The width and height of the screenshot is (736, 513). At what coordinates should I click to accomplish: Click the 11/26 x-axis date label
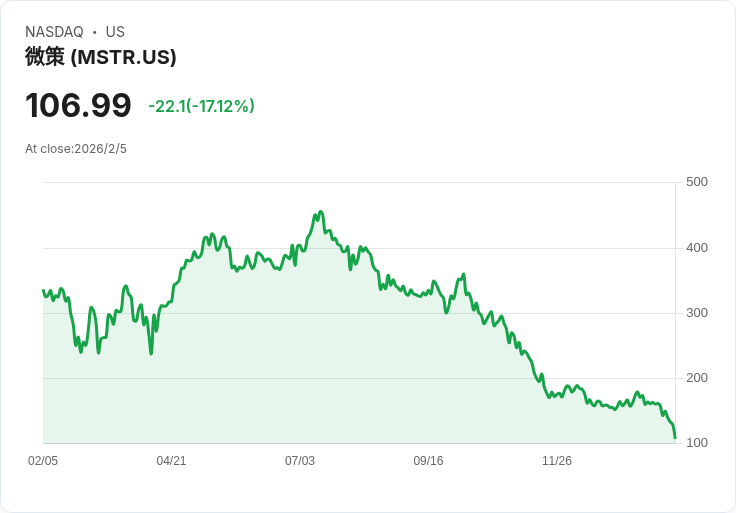[x=557, y=461]
